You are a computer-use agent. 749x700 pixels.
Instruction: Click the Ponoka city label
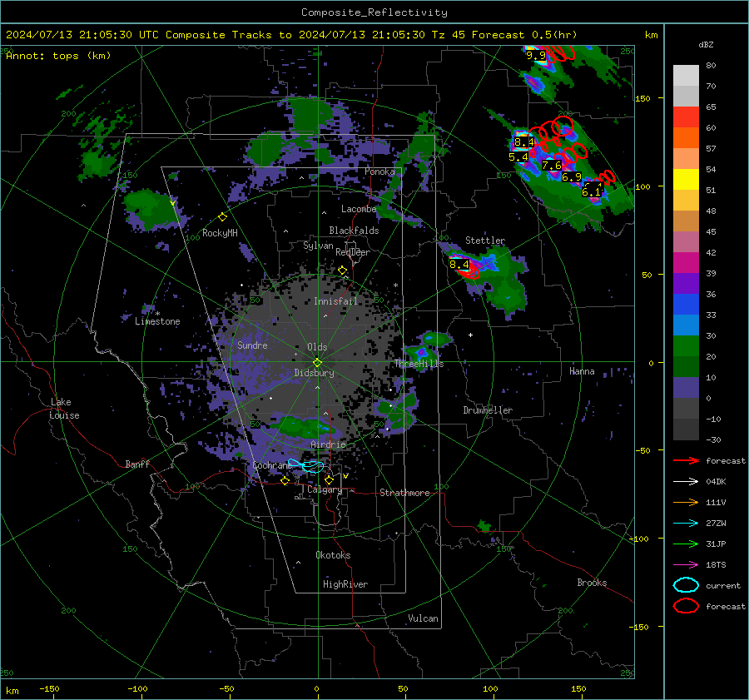click(379, 172)
